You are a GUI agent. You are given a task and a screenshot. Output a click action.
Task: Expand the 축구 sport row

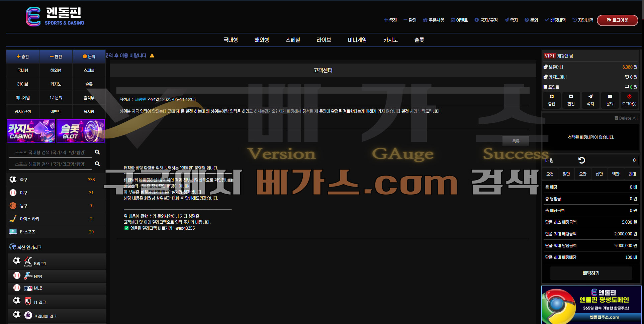pos(56,180)
